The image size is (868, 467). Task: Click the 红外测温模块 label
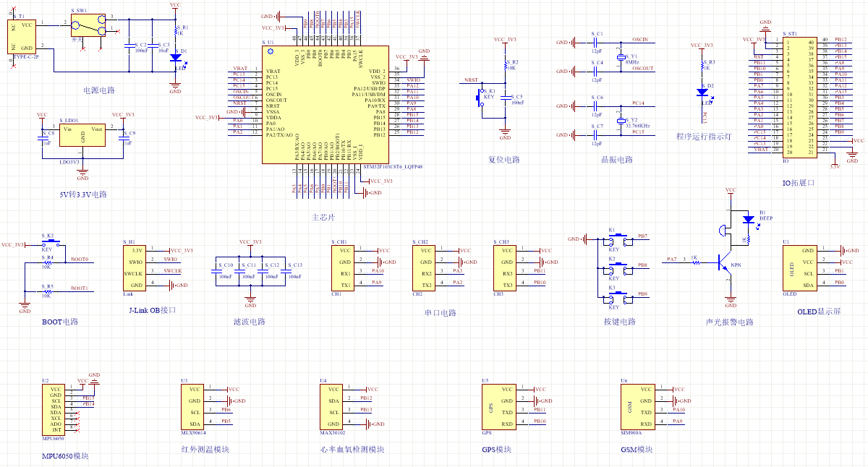coord(205,449)
